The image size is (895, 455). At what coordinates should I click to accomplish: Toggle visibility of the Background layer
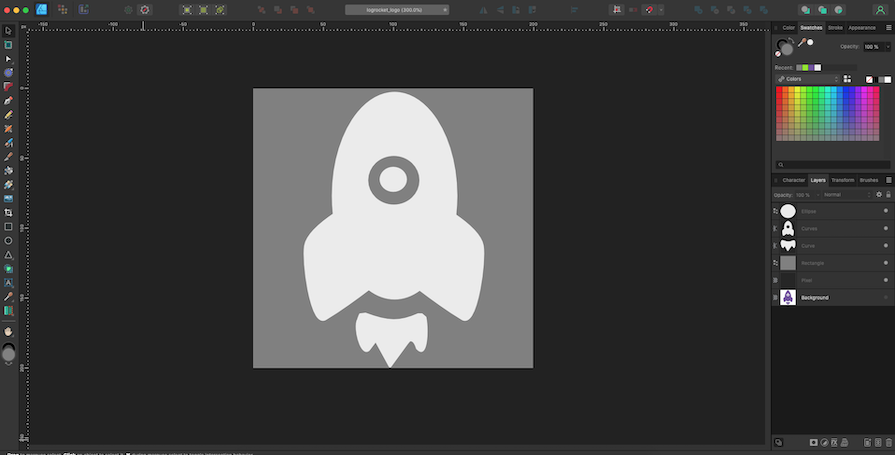click(x=885, y=298)
